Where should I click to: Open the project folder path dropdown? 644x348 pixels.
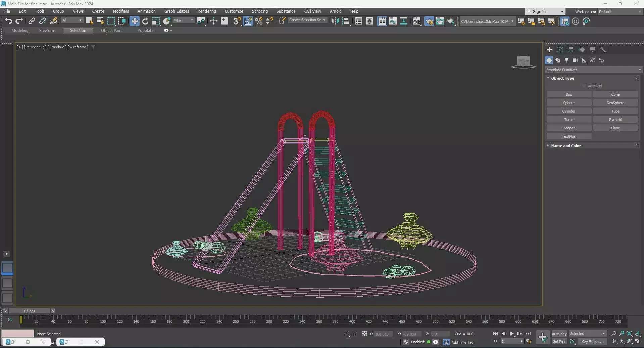(487, 21)
